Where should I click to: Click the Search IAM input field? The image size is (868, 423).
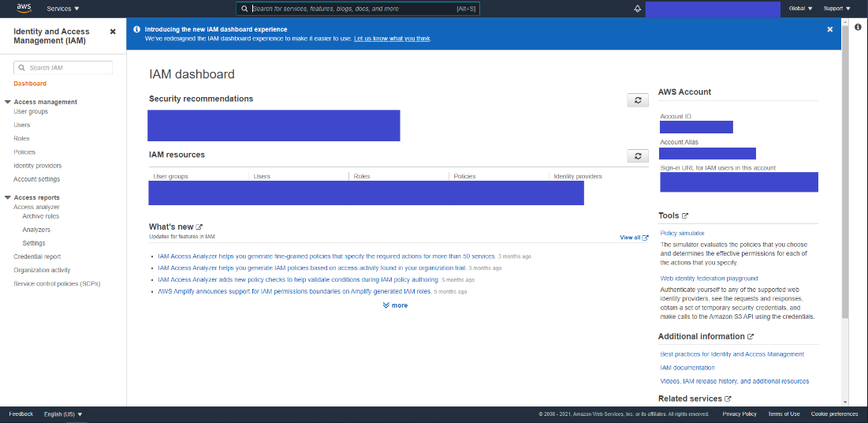(63, 68)
